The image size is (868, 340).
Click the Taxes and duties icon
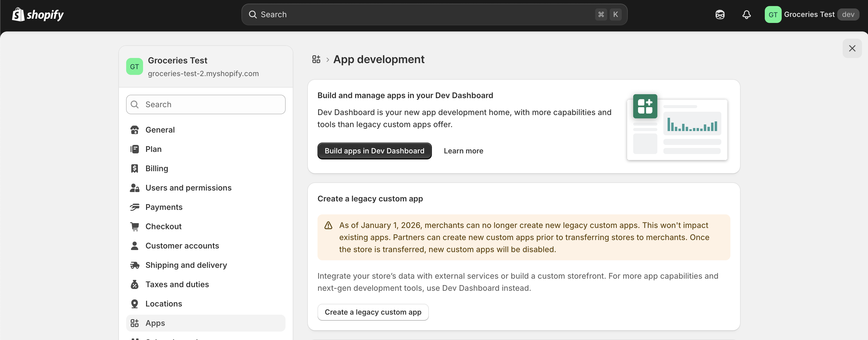point(135,284)
